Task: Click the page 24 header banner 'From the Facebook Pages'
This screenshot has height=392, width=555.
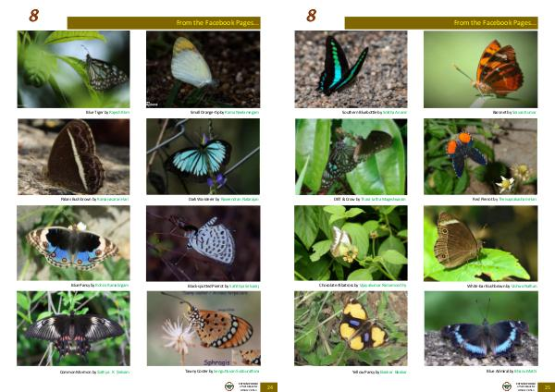Action: [164, 23]
